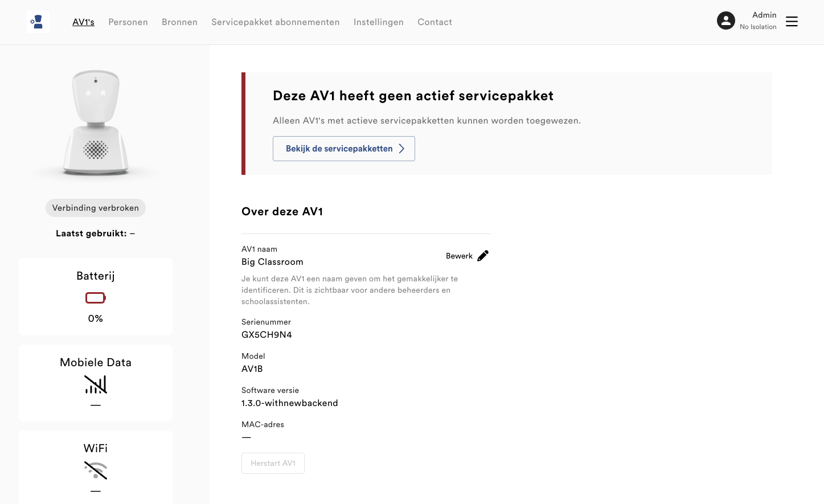This screenshot has width=824, height=504.
Task: Click the WiFi disconnected icon
Action: point(96,470)
